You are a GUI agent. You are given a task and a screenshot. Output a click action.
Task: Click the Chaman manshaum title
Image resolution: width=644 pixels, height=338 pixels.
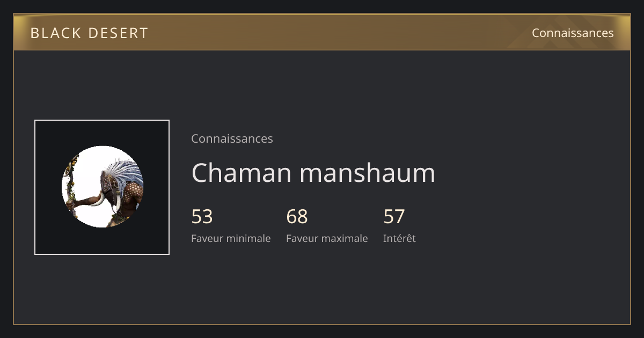pyautogui.click(x=313, y=173)
